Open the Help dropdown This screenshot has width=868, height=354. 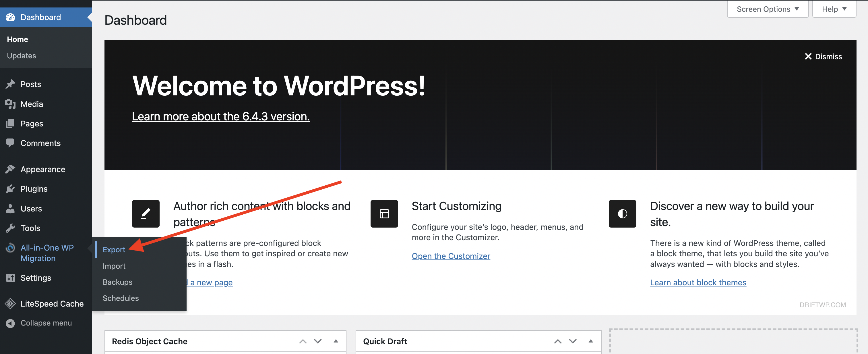pyautogui.click(x=834, y=9)
